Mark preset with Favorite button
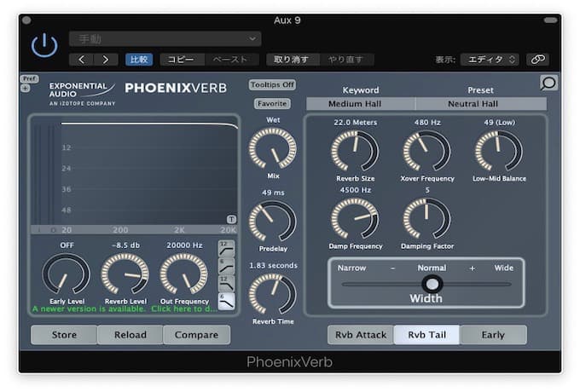The height and width of the screenshot is (392, 580). click(x=272, y=104)
